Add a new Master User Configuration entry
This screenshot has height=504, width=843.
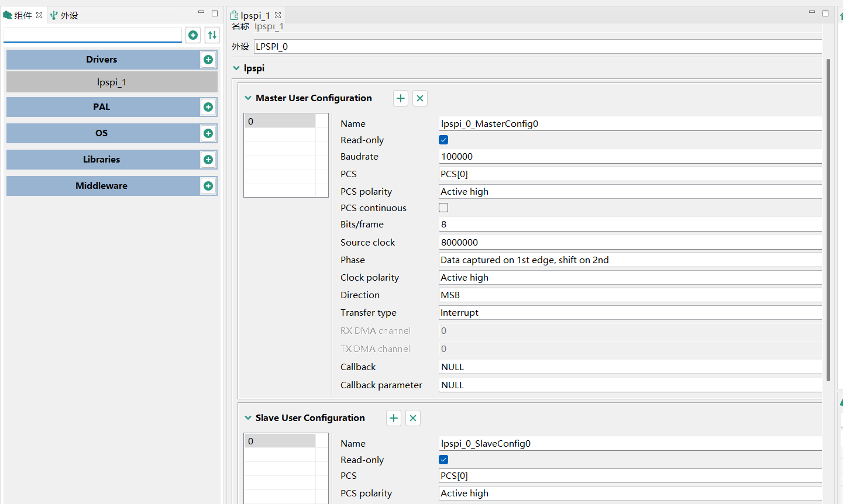tap(401, 98)
